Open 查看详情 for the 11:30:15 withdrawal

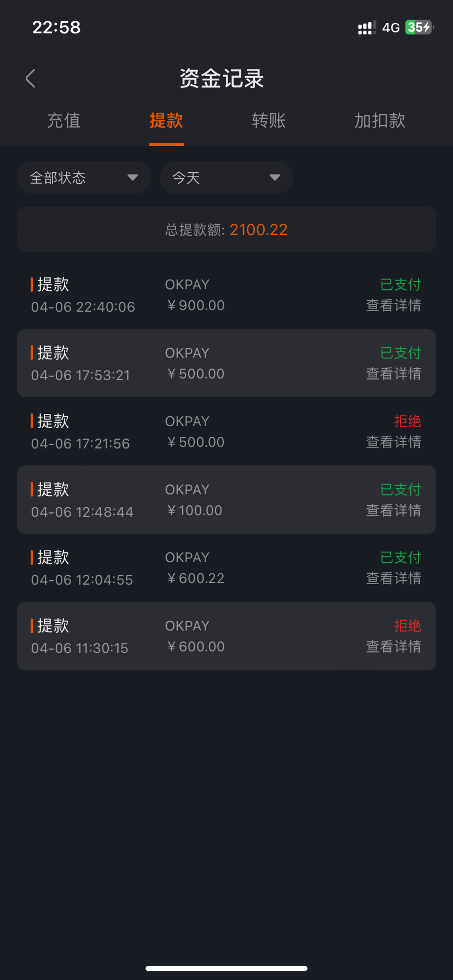coord(393,647)
